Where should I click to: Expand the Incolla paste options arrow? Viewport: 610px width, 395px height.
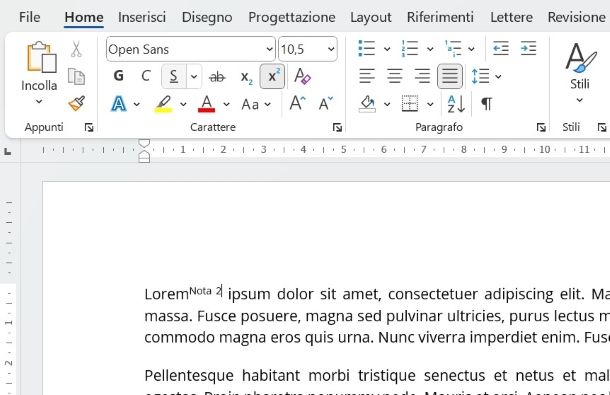[39, 102]
